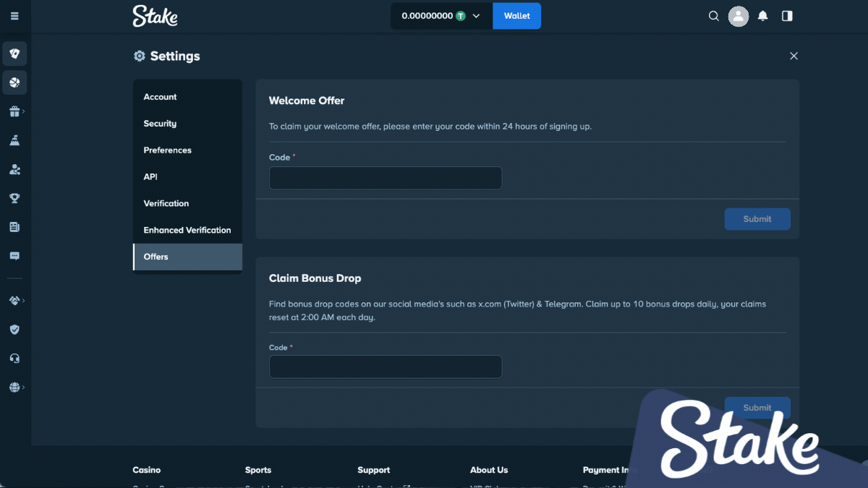Toggle the right sidebar panel icon
The width and height of the screenshot is (868, 488).
click(787, 16)
